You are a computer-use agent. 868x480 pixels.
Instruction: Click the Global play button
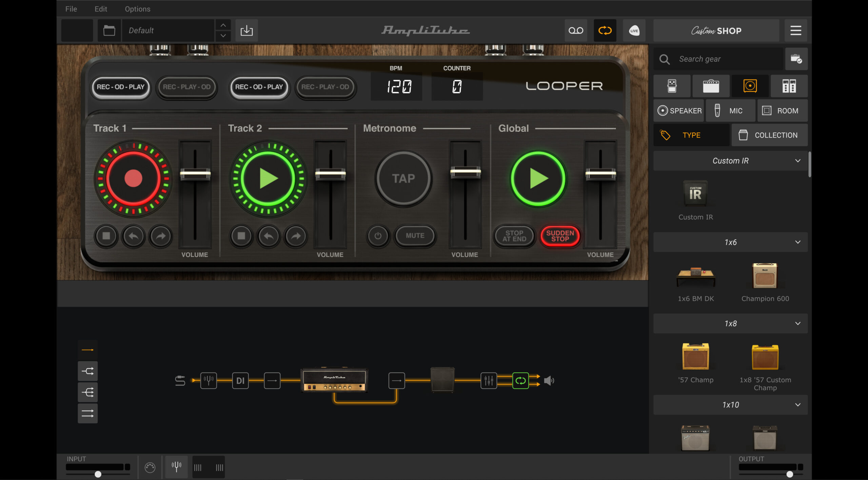pos(538,179)
